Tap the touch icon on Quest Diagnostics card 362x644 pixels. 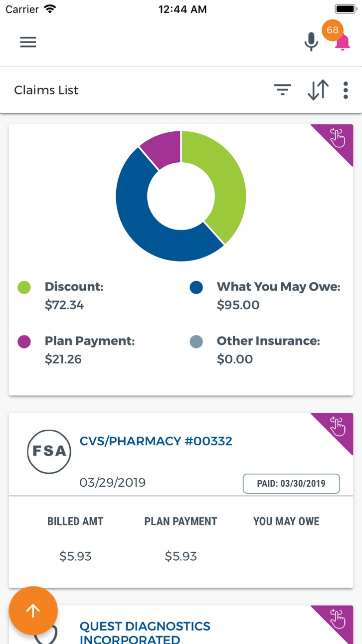click(337, 619)
